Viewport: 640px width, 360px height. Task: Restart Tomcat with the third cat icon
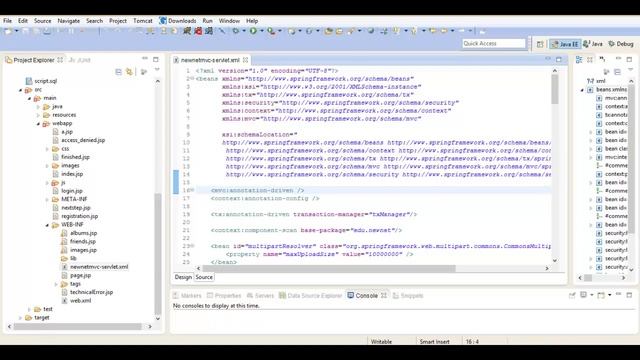(x=209, y=31)
